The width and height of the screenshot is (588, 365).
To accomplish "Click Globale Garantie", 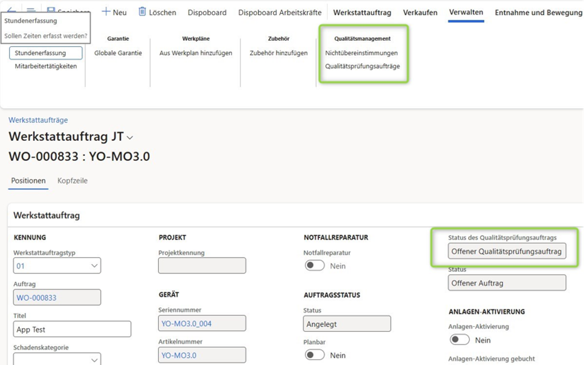I will [x=118, y=53].
